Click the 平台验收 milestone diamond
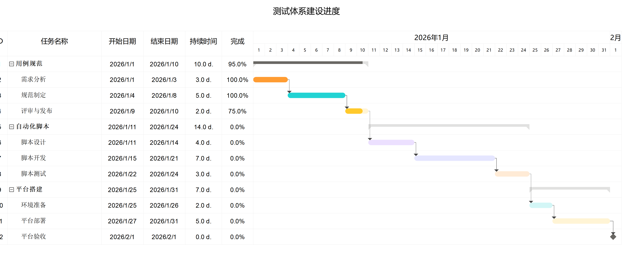The height and width of the screenshot is (276, 644). pos(613,236)
